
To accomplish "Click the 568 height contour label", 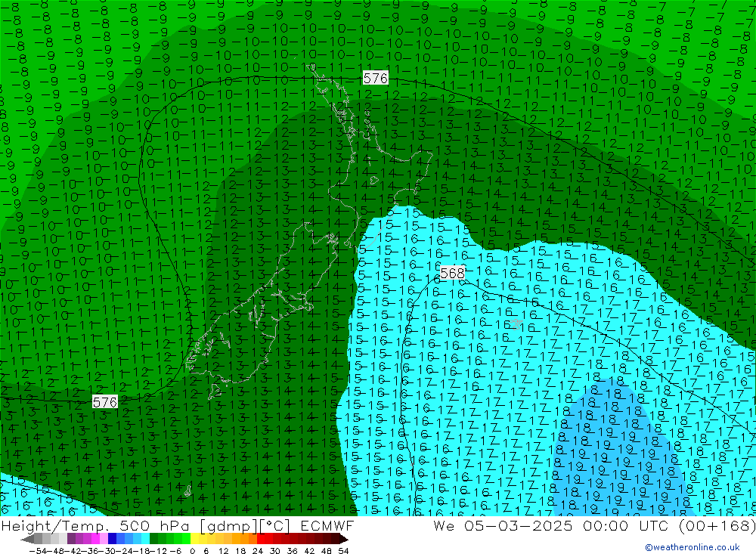I will pyautogui.click(x=452, y=273).
